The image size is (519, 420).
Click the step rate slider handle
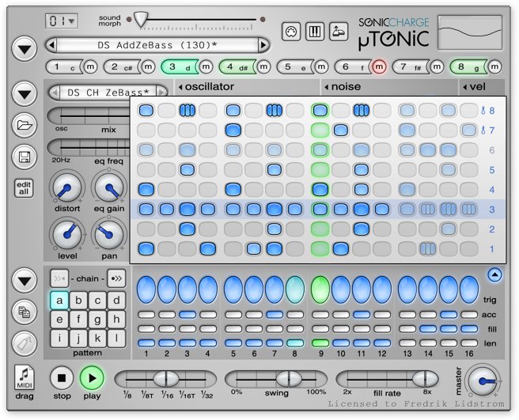pyautogui.click(x=166, y=379)
